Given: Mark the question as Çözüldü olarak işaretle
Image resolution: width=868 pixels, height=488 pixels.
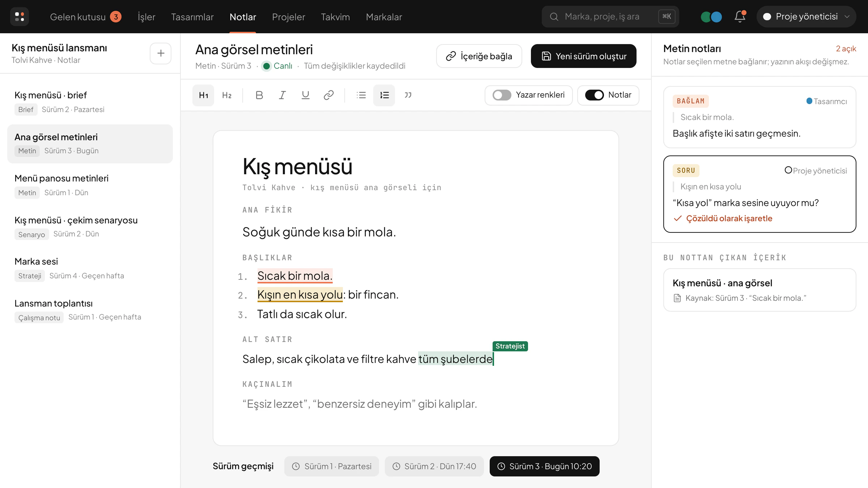Looking at the screenshot, I should [x=723, y=218].
